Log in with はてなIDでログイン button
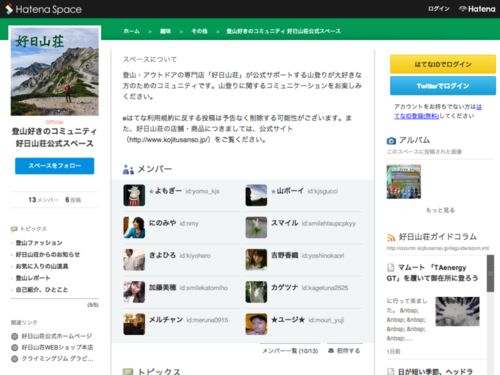The width and height of the screenshot is (500, 375). [443, 64]
